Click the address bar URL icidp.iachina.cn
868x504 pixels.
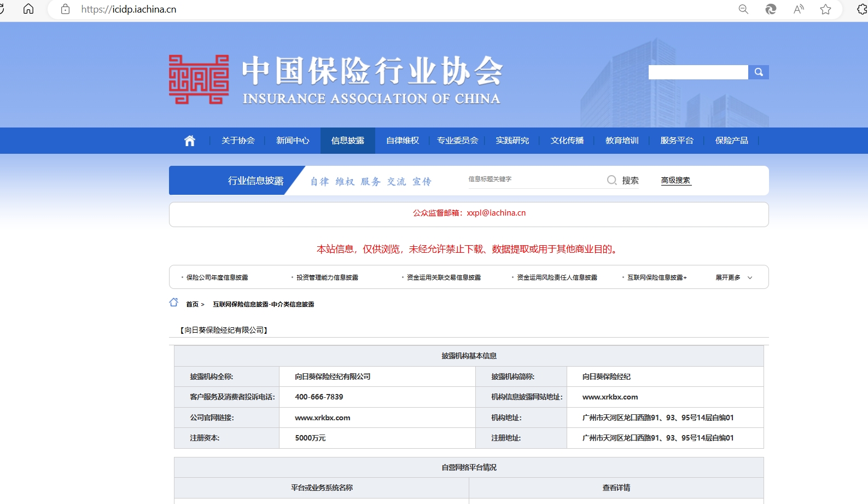[129, 9]
